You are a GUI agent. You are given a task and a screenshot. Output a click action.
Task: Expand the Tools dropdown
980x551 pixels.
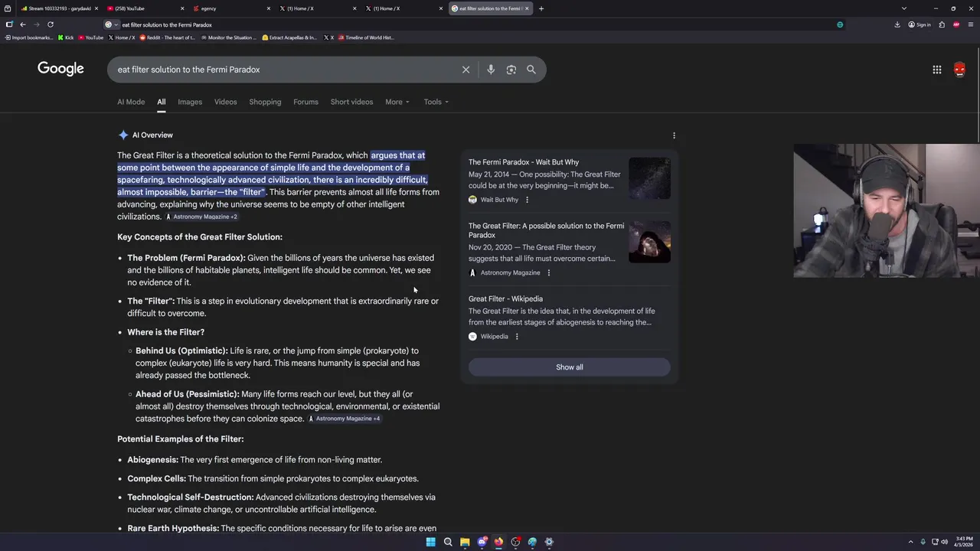(x=436, y=102)
